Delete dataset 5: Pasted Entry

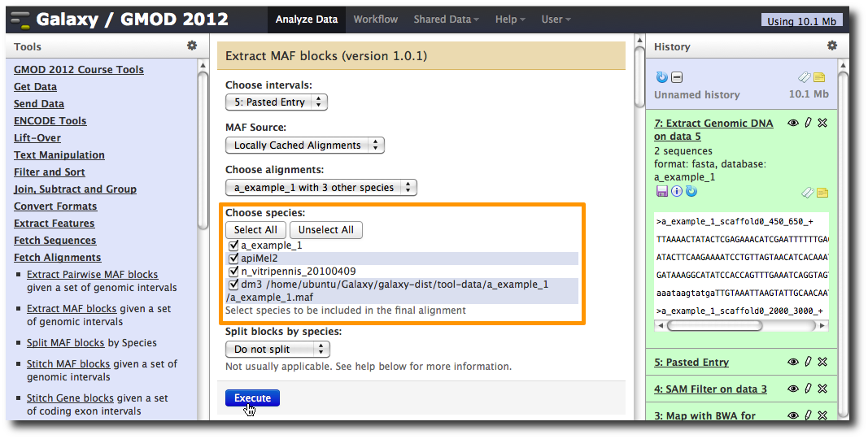822,362
